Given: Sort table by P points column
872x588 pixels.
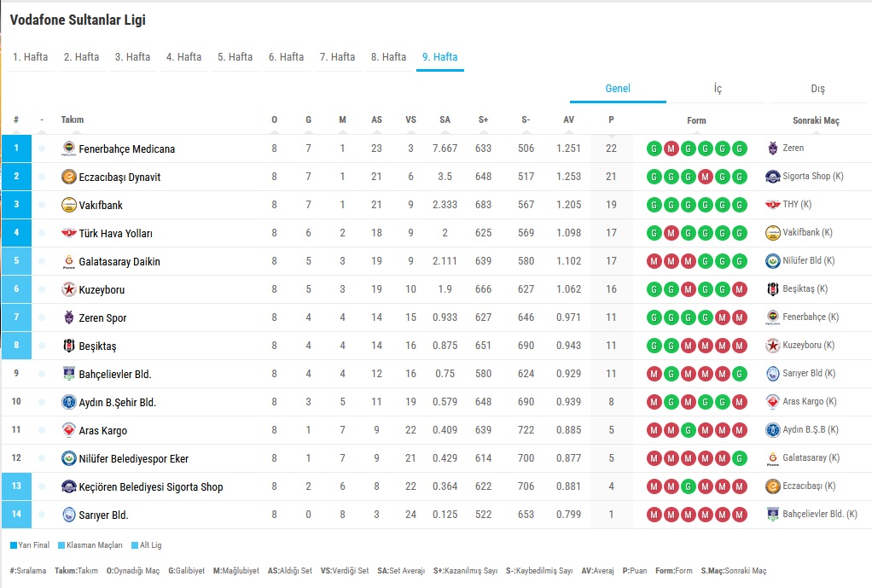Looking at the screenshot, I should (x=611, y=119).
